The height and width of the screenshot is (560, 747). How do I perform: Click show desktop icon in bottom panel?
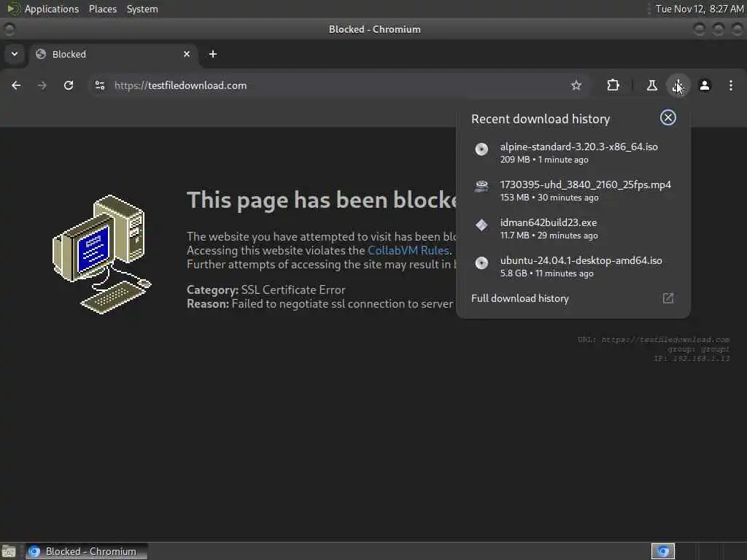click(9, 551)
